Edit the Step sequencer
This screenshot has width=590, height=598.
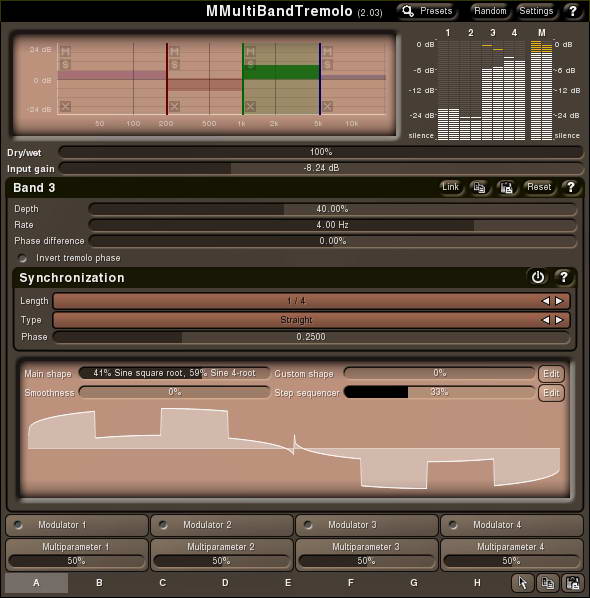[x=551, y=393]
